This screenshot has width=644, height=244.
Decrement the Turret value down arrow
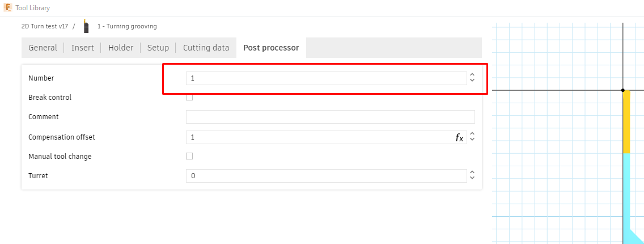472,179
